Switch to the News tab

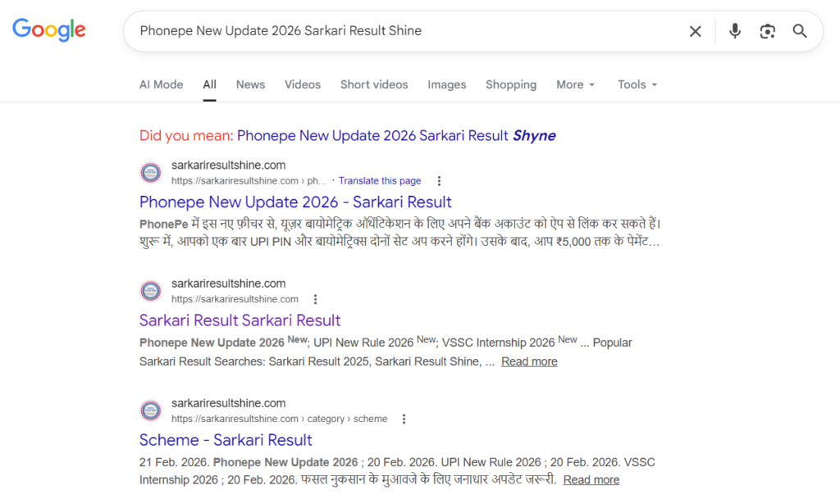point(250,84)
